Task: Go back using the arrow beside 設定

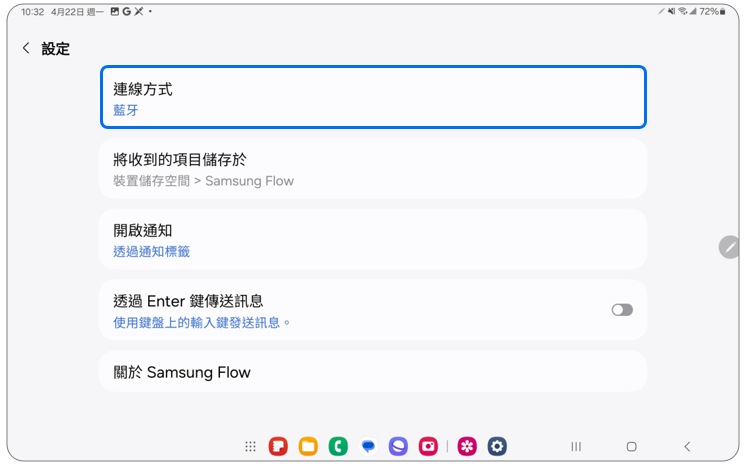Action: coord(26,48)
